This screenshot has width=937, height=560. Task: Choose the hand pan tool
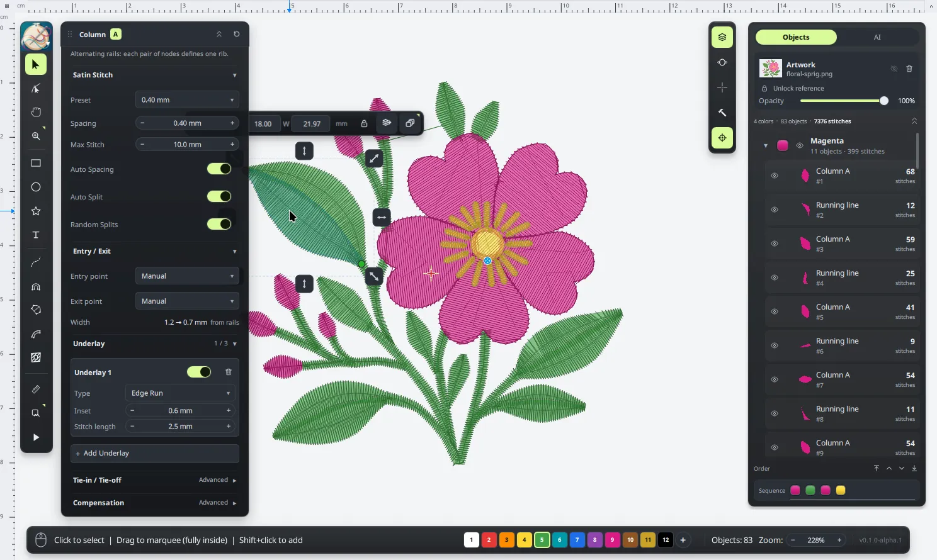point(36,112)
